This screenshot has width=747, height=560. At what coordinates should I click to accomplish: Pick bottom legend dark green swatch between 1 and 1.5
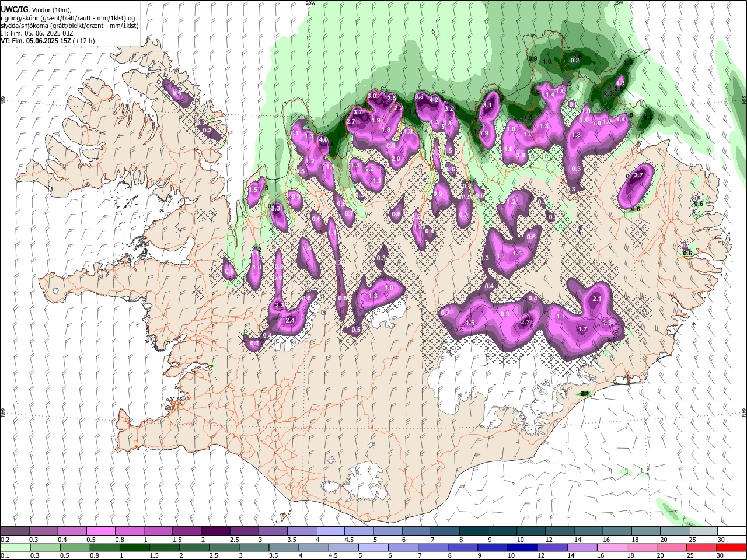click(134, 547)
